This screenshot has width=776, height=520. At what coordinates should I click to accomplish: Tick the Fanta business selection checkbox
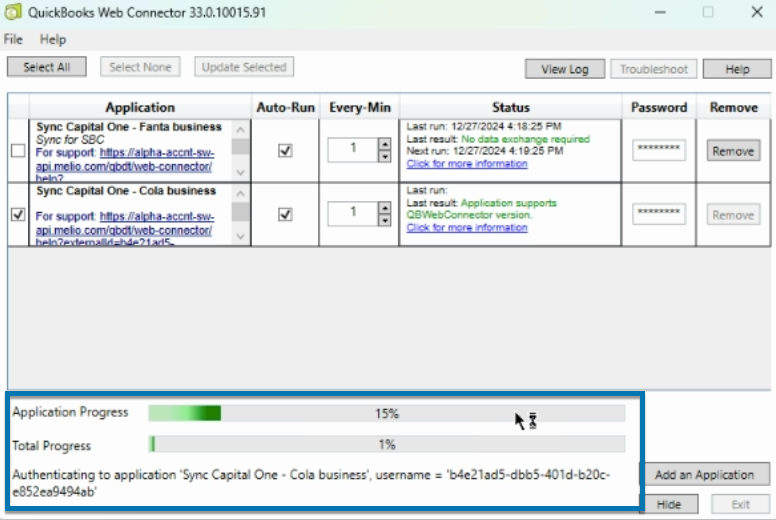pos(18,151)
